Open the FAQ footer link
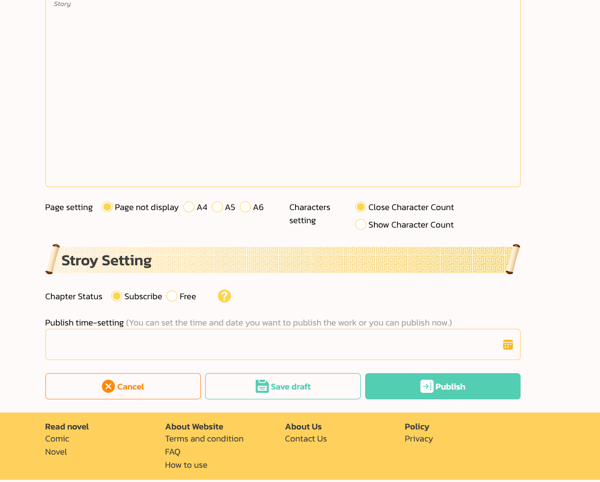 [x=173, y=452]
